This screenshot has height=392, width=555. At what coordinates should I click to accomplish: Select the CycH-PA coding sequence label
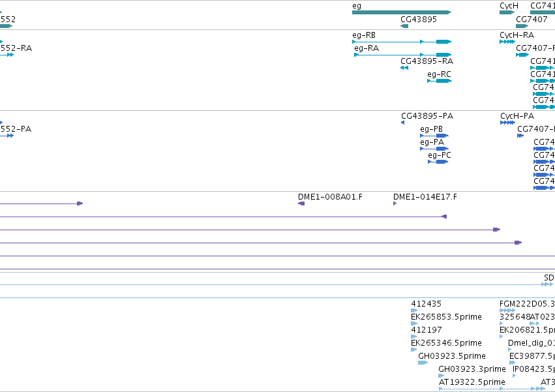(x=517, y=116)
